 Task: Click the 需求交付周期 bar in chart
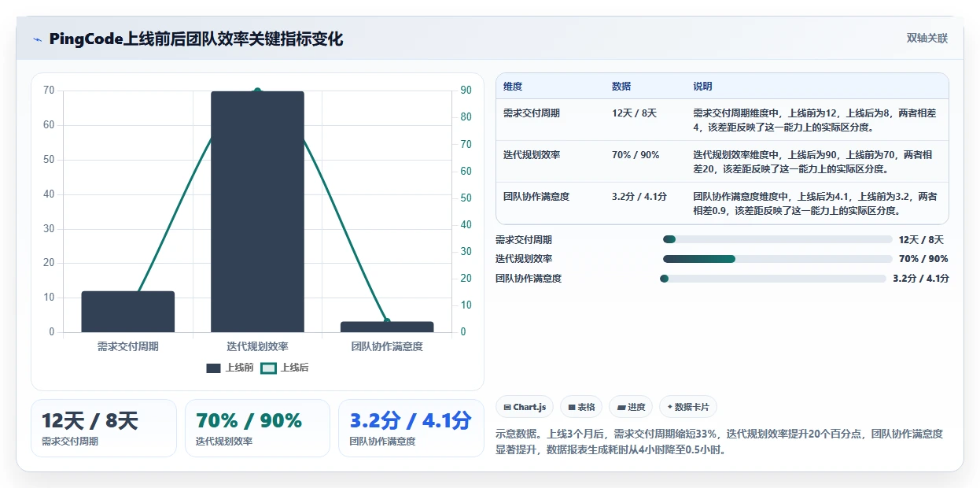tap(128, 312)
